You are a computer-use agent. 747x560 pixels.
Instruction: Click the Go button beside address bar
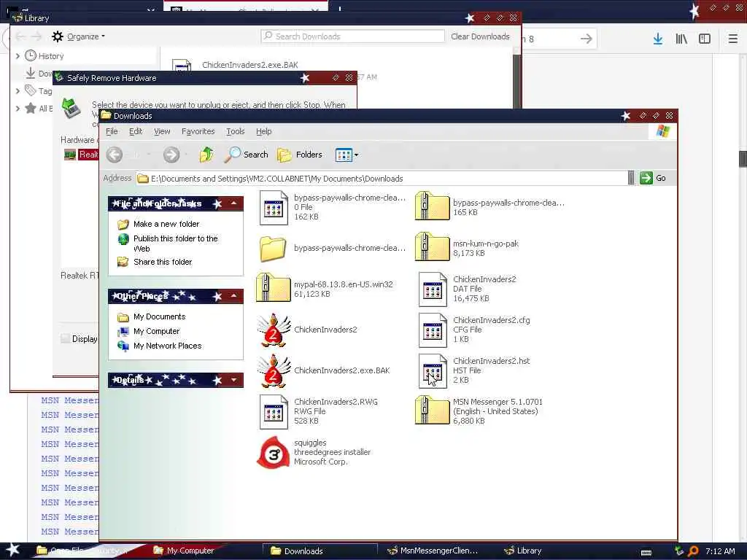(653, 178)
